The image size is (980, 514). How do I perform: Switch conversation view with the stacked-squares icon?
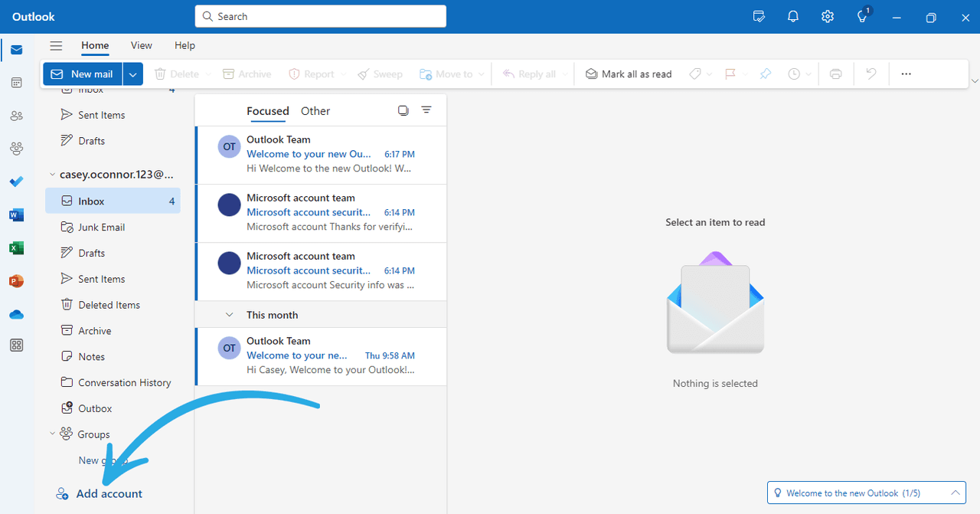tap(403, 110)
